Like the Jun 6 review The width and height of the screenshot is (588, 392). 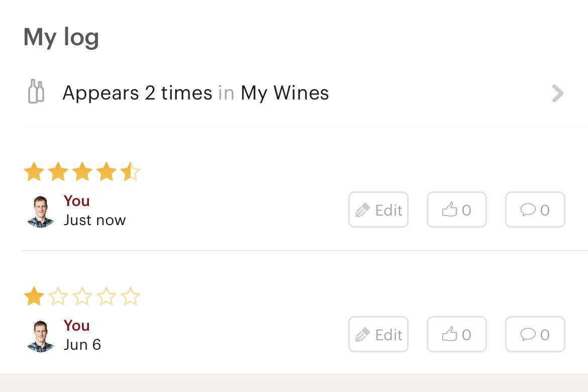pos(456,334)
